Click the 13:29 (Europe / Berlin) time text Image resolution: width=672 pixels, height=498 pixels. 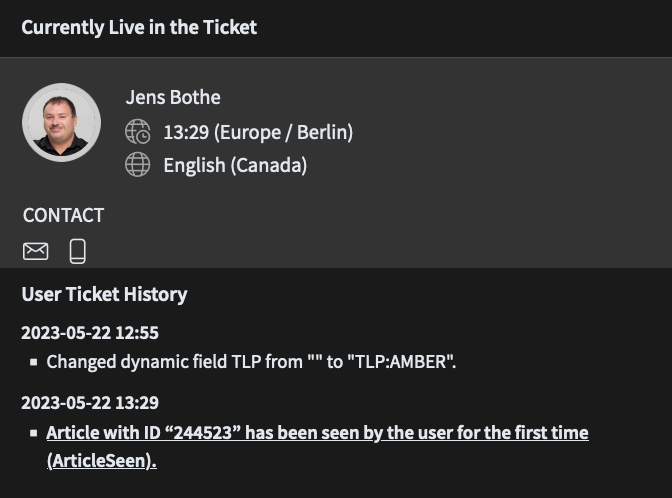coord(258,132)
